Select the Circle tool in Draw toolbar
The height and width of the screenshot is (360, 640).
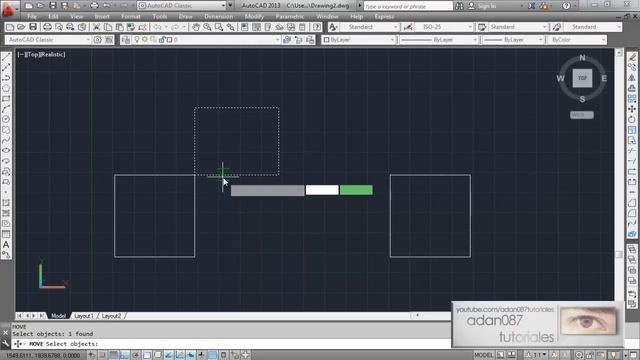(x=6, y=119)
